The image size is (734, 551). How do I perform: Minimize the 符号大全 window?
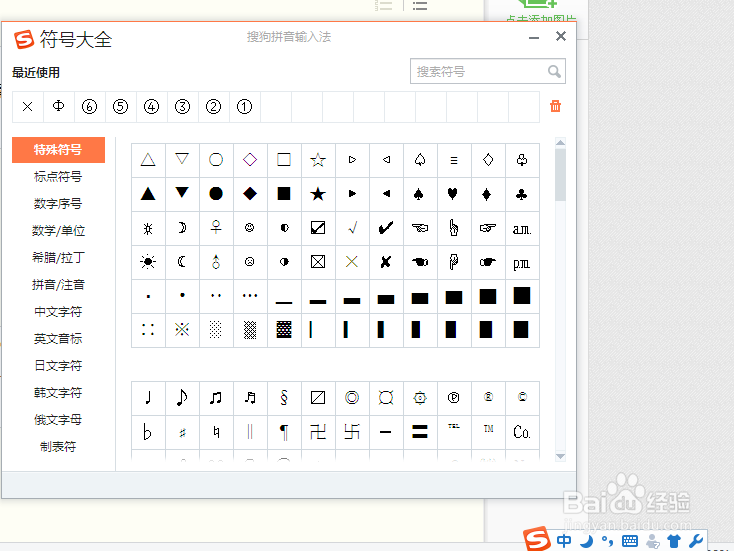[534, 37]
